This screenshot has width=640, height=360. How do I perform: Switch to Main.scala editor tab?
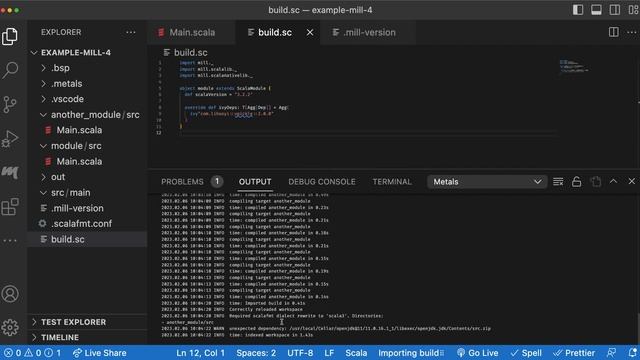click(x=191, y=32)
